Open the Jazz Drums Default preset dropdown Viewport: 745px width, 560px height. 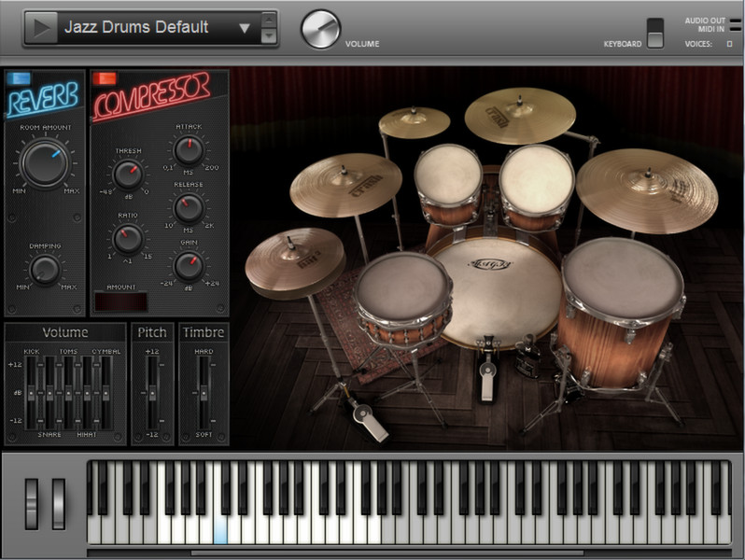245,28
